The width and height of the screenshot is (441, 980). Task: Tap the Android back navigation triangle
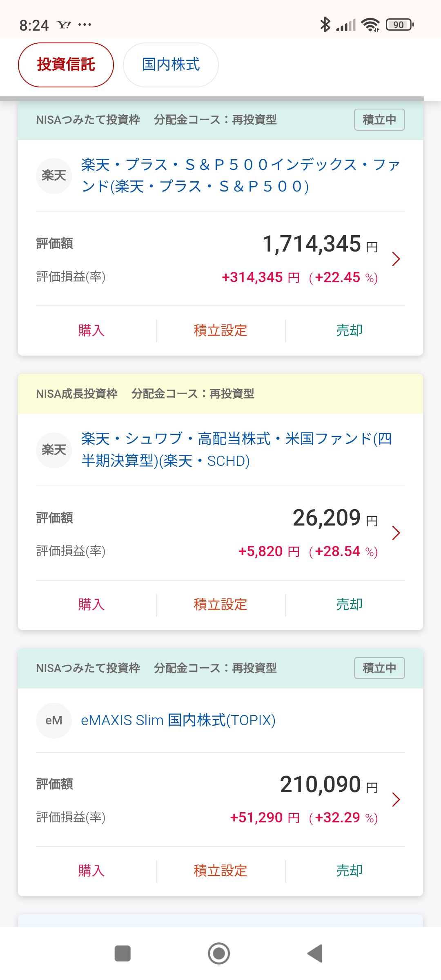[x=315, y=953]
